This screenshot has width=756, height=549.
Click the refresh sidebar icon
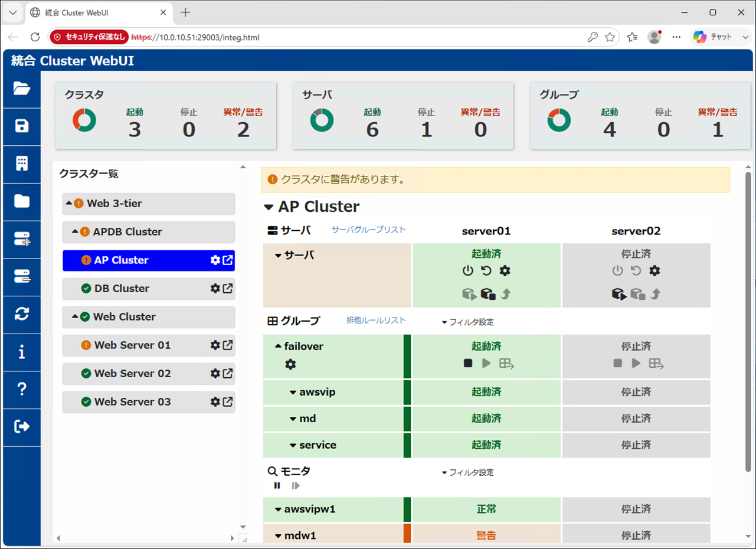[x=22, y=314]
